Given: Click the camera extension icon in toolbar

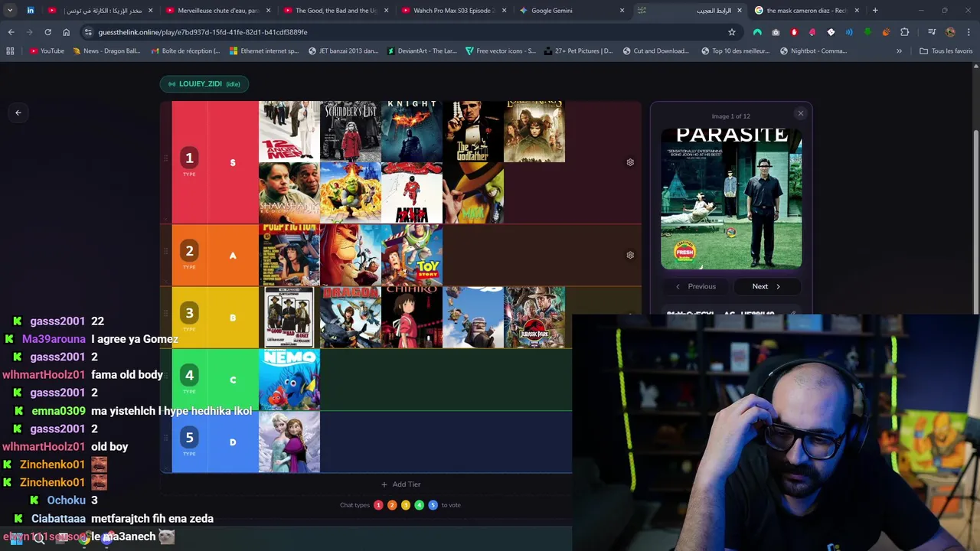Looking at the screenshot, I should click(776, 32).
